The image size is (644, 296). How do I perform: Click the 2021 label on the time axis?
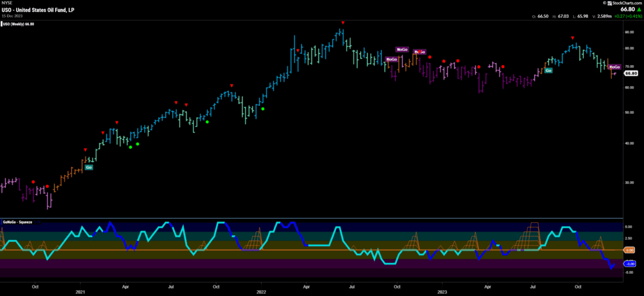(x=80, y=291)
